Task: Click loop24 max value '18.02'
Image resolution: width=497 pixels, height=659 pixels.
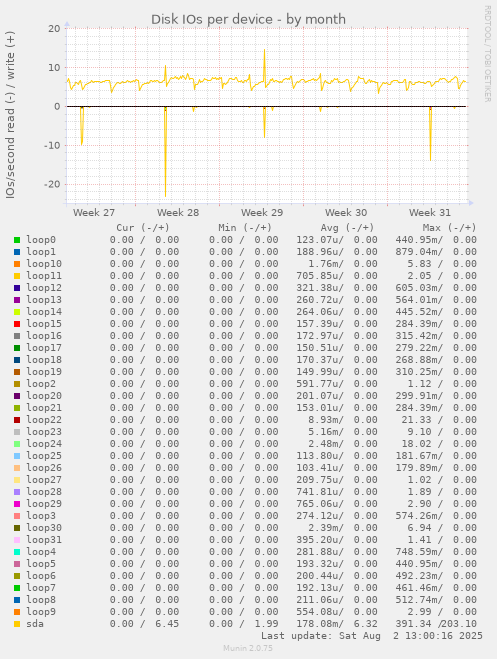Action: point(419,443)
